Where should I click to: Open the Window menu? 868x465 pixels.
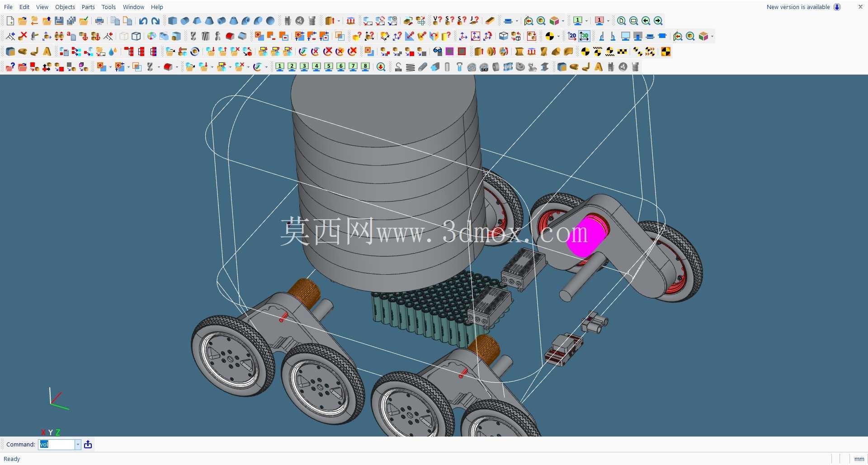pyautogui.click(x=133, y=7)
